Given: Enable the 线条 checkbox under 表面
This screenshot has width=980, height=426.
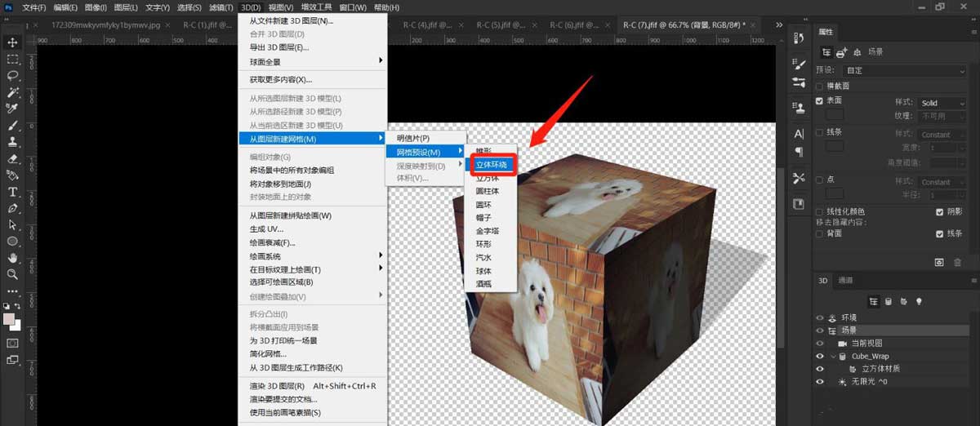Looking at the screenshot, I should coord(820,131).
